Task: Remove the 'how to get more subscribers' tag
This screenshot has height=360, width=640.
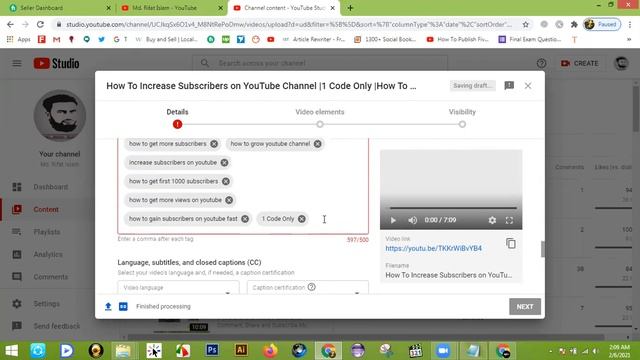Action: pyautogui.click(x=214, y=144)
